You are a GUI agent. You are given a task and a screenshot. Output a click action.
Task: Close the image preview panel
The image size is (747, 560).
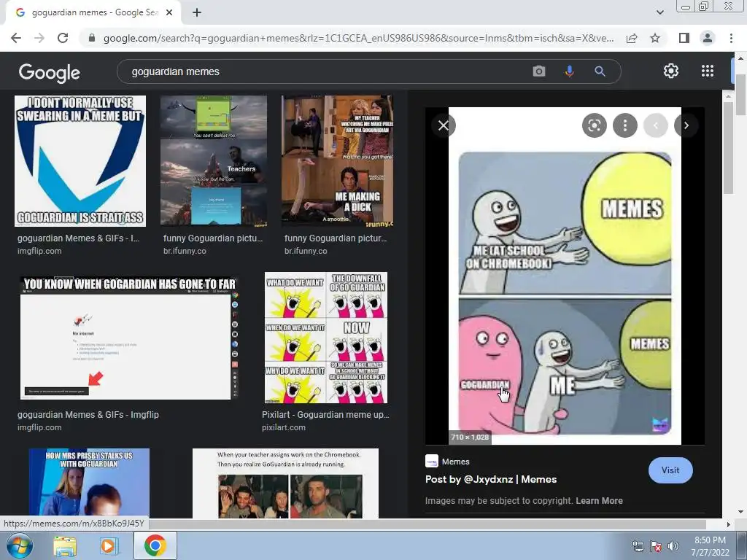click(443, 125)
